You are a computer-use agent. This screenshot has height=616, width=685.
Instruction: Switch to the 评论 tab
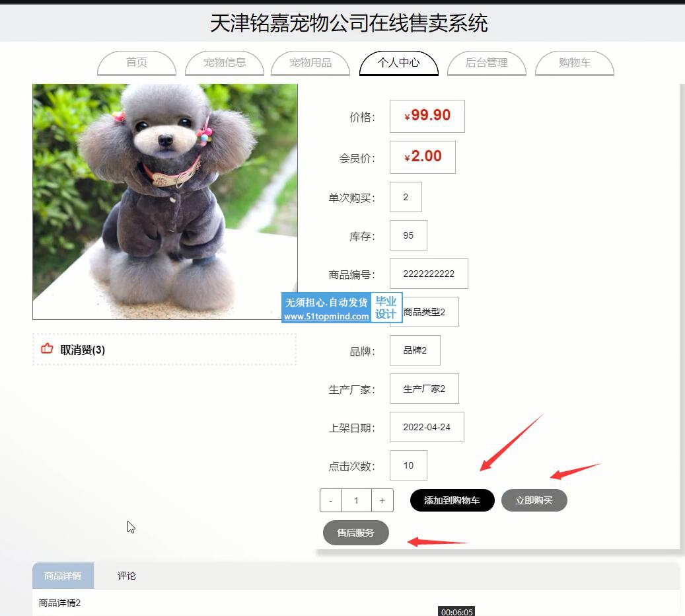(x=126, y=575)
